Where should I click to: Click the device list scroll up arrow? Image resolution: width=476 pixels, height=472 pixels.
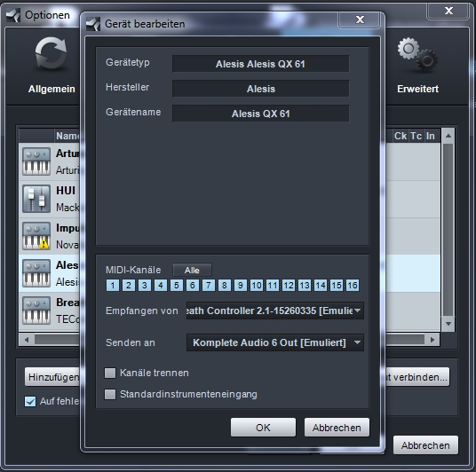(448, 136)
